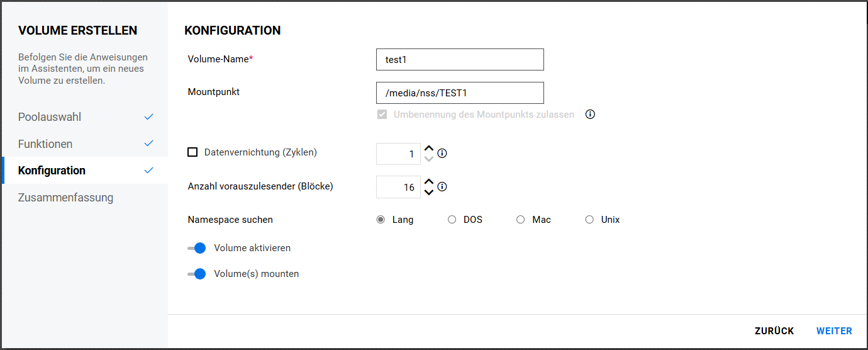The height and width of the screenshot is (350, 868).
Task: Choose the Unix namespace radio button
Action: [x=589, y=220]
